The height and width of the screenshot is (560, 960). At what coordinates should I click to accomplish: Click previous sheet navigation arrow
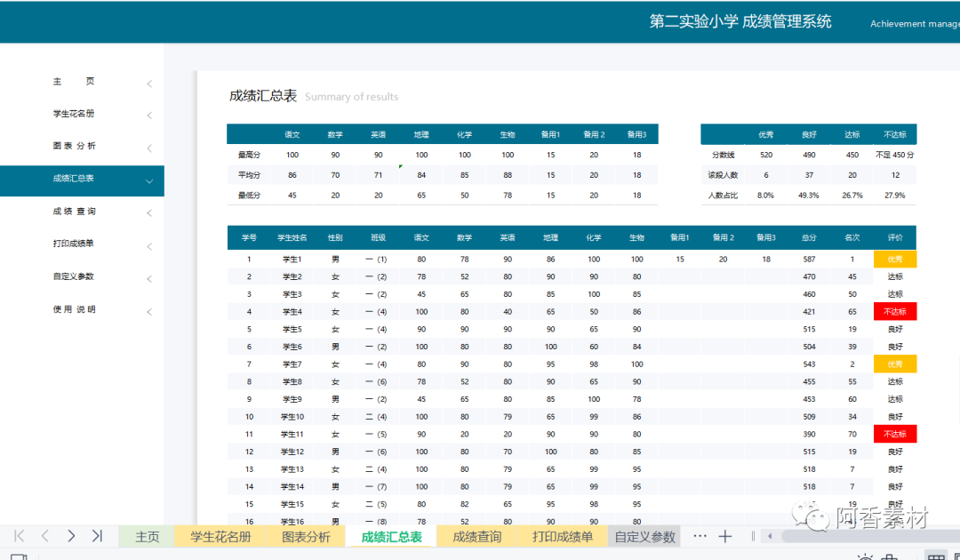point(44,536)
